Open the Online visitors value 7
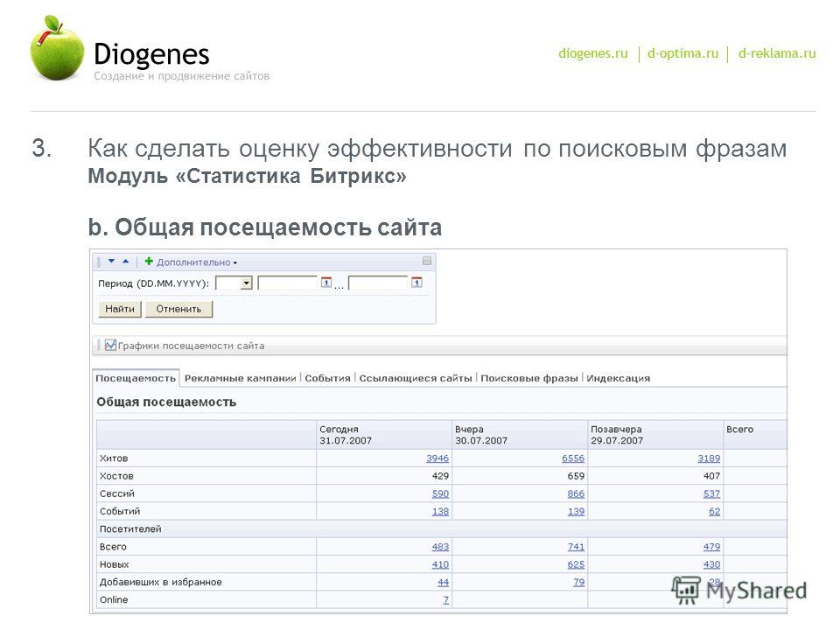Screen dimensions: 840x630 [445, 599]
